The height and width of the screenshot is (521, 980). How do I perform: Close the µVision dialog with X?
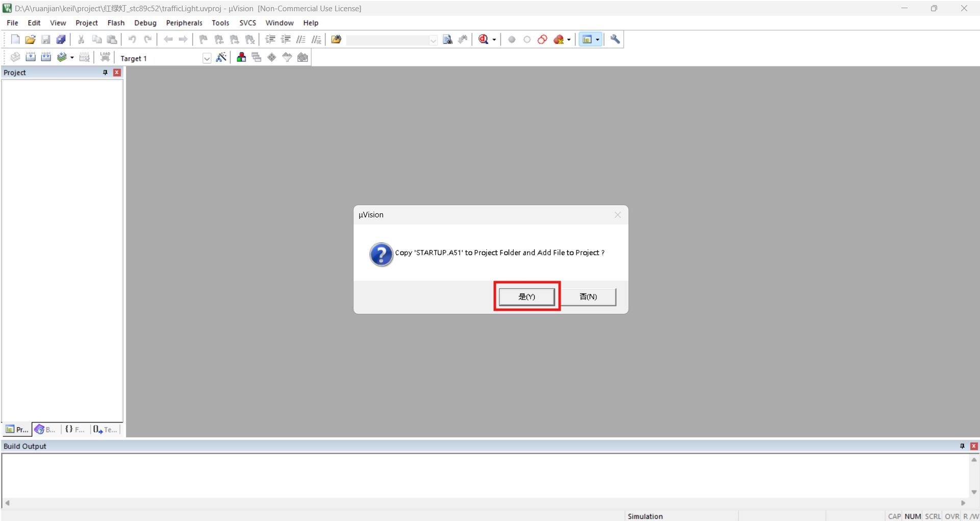(x=617, y=215)
